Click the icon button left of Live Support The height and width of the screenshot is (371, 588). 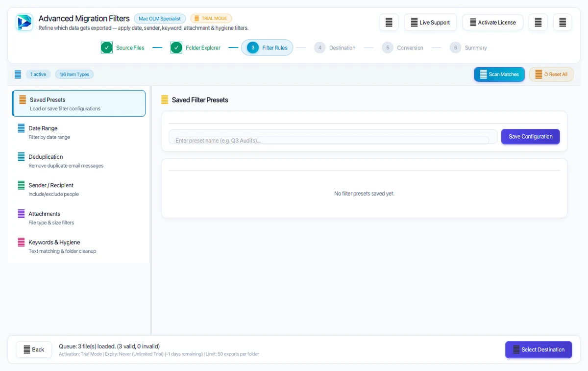click(389, 23)
